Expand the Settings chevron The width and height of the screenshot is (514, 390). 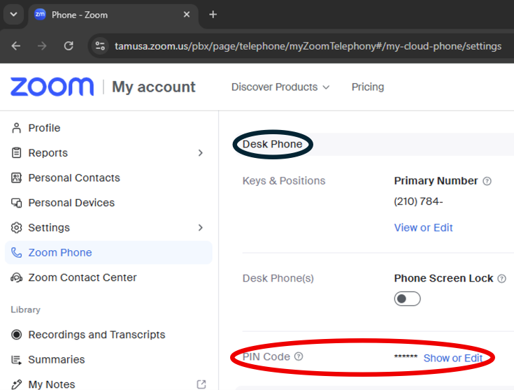coord(200,228)
